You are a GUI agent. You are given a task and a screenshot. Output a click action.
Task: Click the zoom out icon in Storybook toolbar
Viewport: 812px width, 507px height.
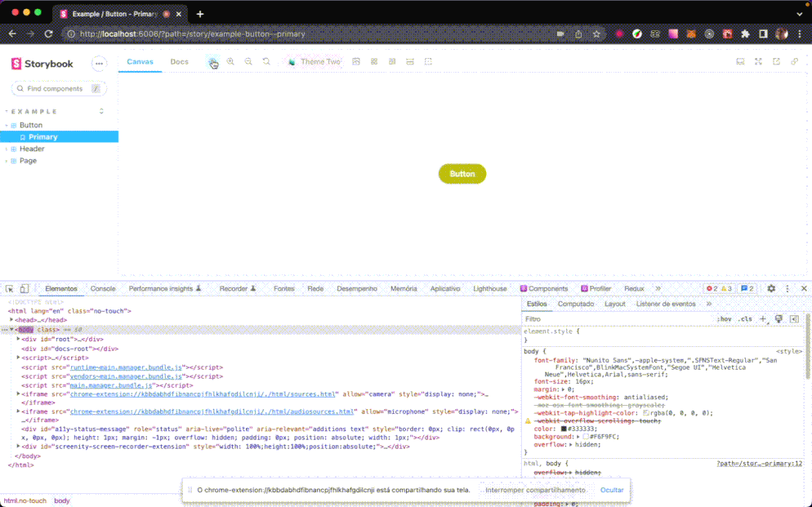(248, 62)
